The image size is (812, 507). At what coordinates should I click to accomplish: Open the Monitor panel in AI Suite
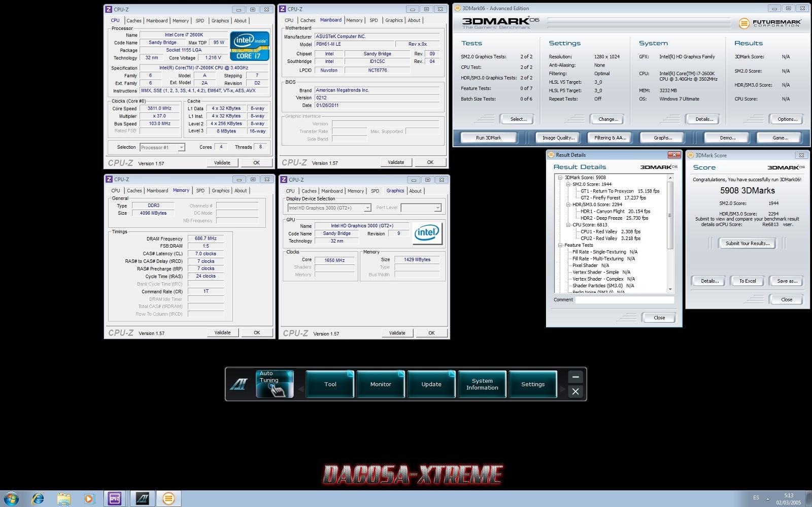pos(381,384)
